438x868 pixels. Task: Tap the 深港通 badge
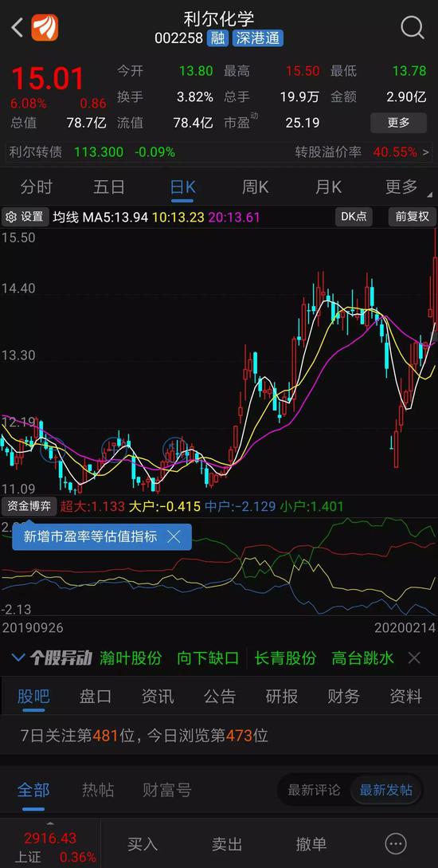(258, 38)
